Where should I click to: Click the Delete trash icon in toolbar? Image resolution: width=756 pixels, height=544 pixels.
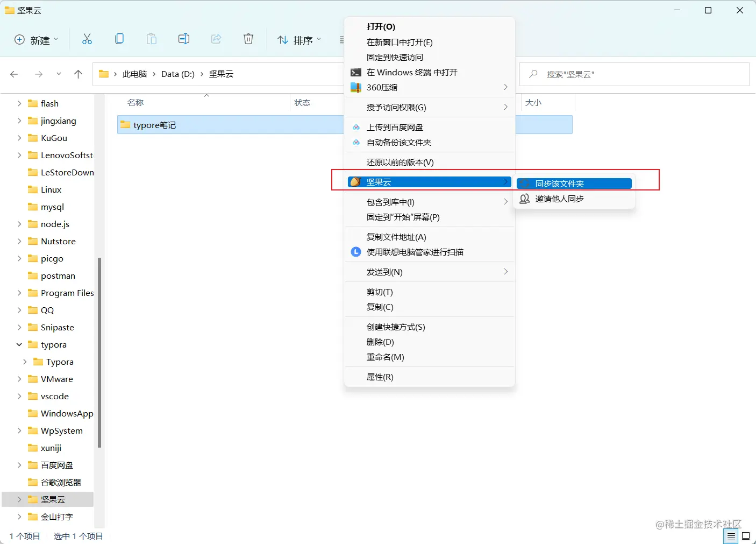point(248,39)
